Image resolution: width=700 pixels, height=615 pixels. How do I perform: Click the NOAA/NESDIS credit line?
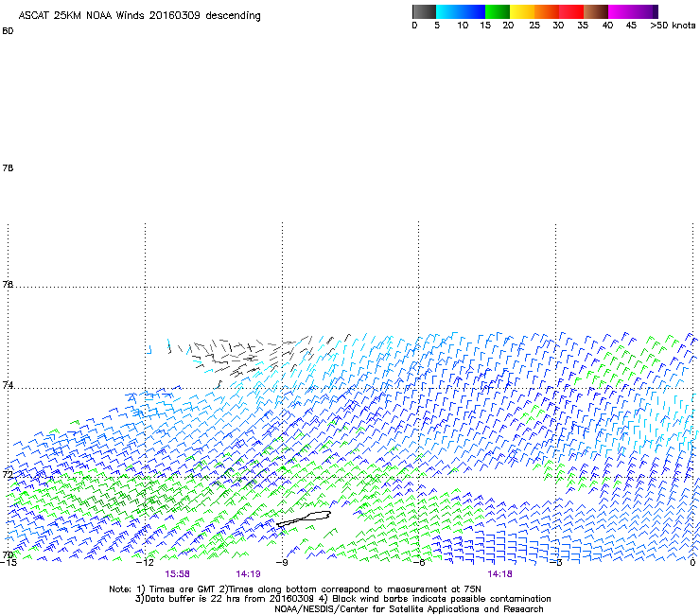409,609
